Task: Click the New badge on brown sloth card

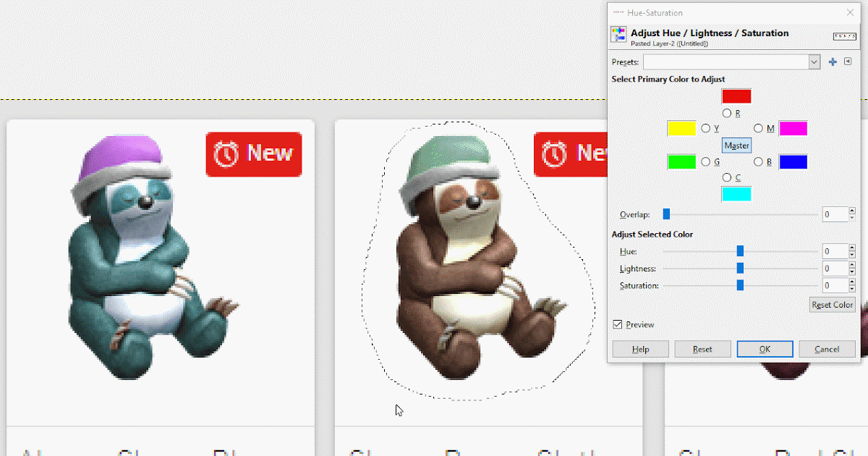Action: (571, 153)
